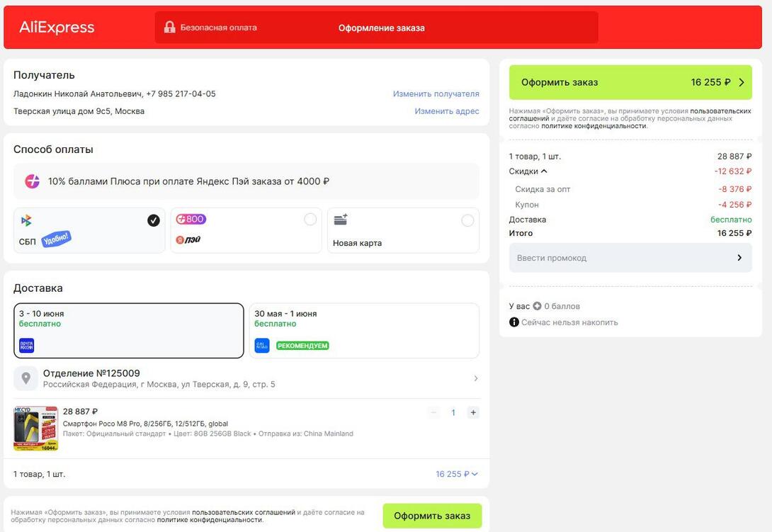Click address Тверская улица дом 9с5, Москва
The height and width of the screenshot is (532, 772).
coord(79,111)
